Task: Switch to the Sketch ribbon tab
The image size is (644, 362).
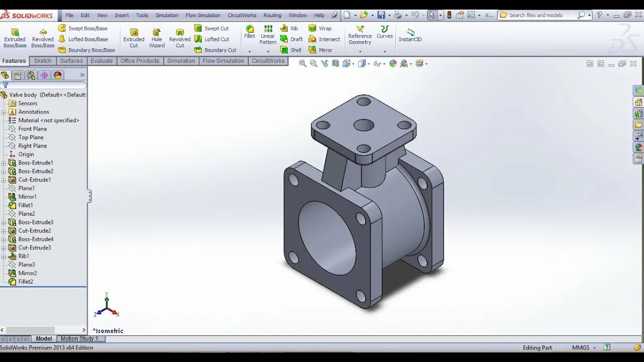Action: tap(42, 61)
